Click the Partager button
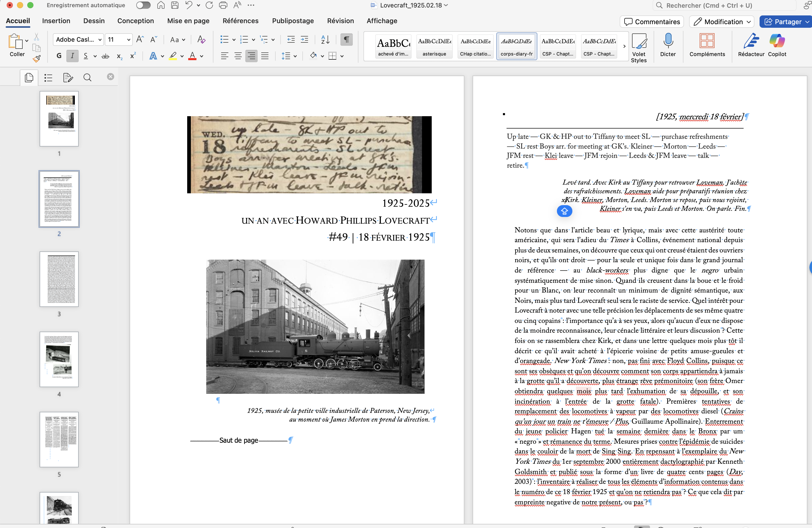The image size is (812, 528). coord(786,22)
